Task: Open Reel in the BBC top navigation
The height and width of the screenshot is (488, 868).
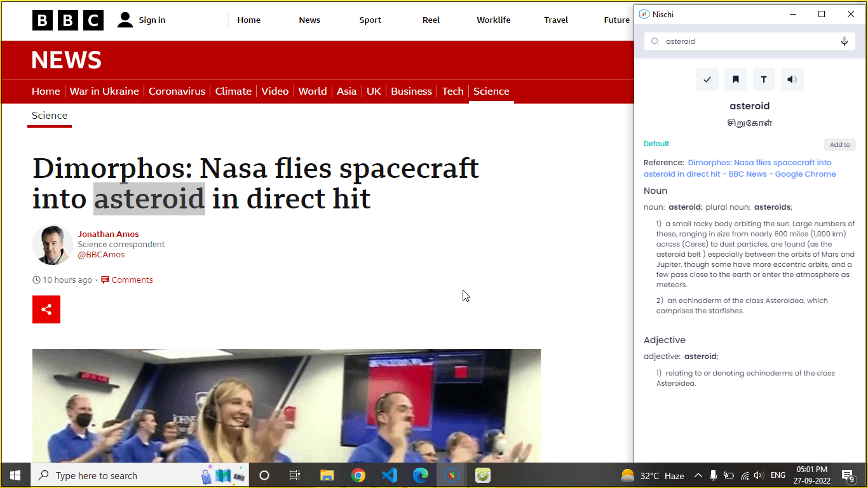Action: click(x=431, y=20)
